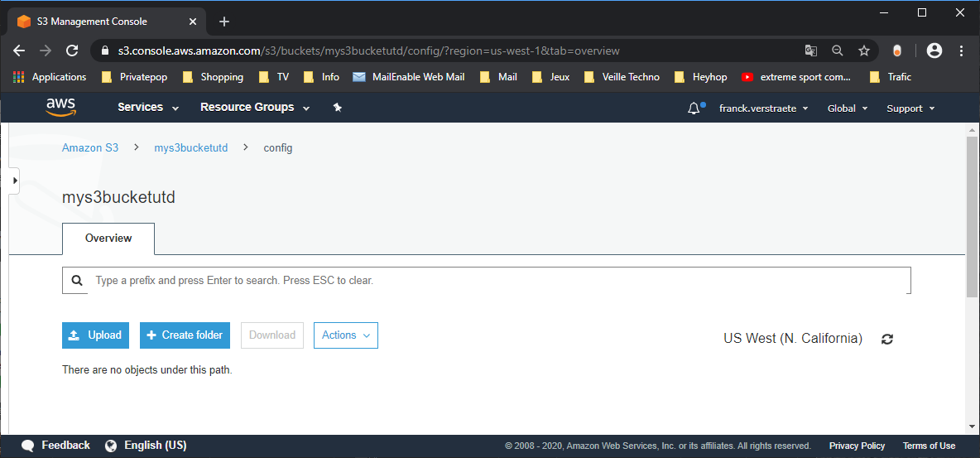Click 'There are no objects under this path.' text
The height and width of the screenshot is (458, 980).
pos(147,370)
